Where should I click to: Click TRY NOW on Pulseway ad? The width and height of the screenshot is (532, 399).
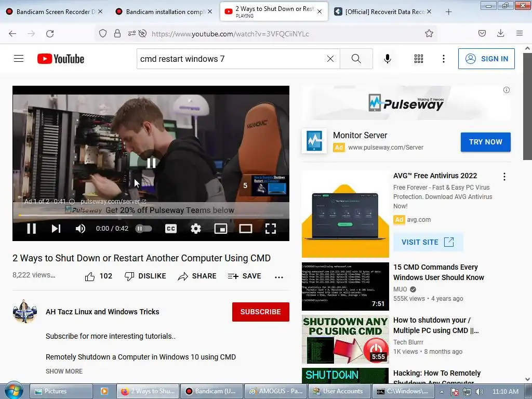point(486,142)
